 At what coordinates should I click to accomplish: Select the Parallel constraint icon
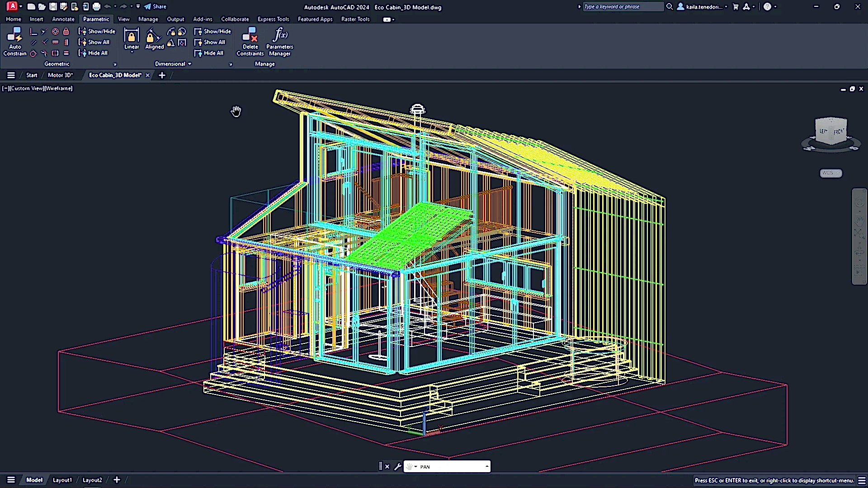pos(33,42)
